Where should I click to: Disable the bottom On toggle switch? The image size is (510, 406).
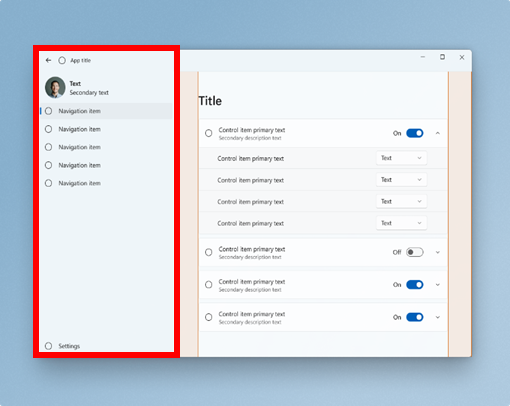(x=415, y=317)
